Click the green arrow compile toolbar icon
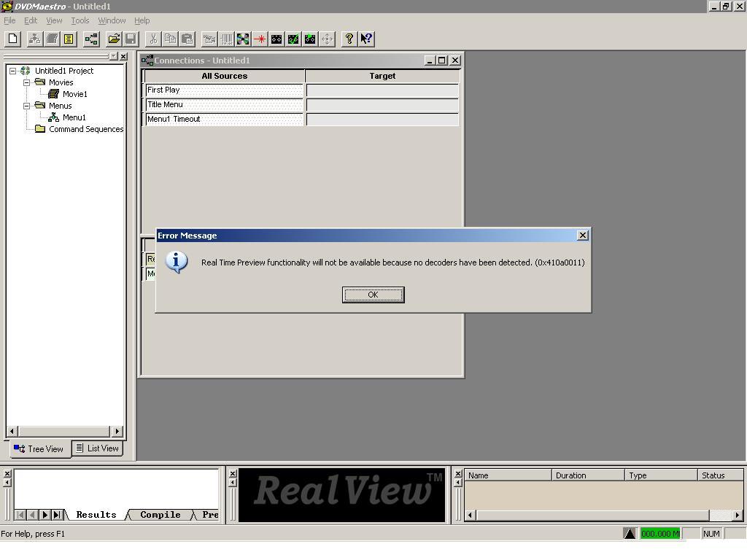The image size is (747, 560). click(x=310, y=39)
